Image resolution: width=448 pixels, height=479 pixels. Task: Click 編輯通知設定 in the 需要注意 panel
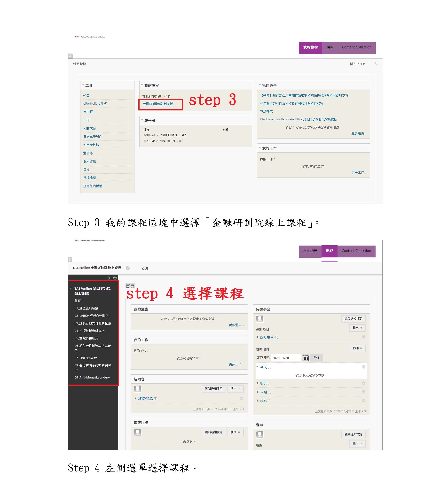click(214, 432)
